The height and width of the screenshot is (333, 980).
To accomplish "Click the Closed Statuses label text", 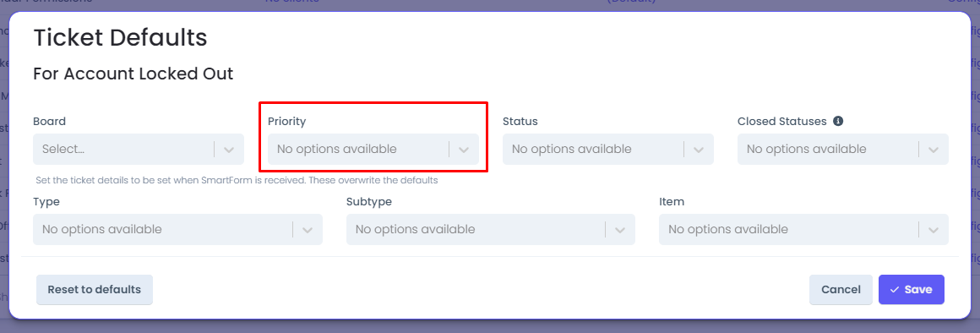I will pos(781,121).
